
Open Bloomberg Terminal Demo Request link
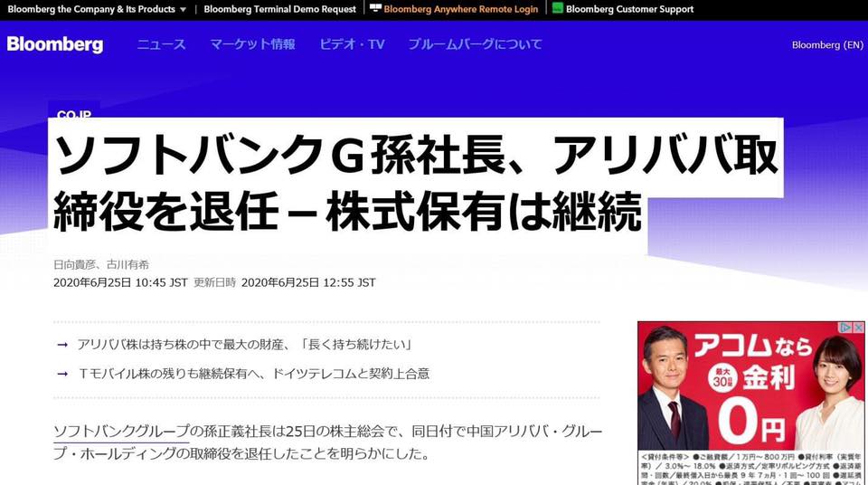coord(279,9)
